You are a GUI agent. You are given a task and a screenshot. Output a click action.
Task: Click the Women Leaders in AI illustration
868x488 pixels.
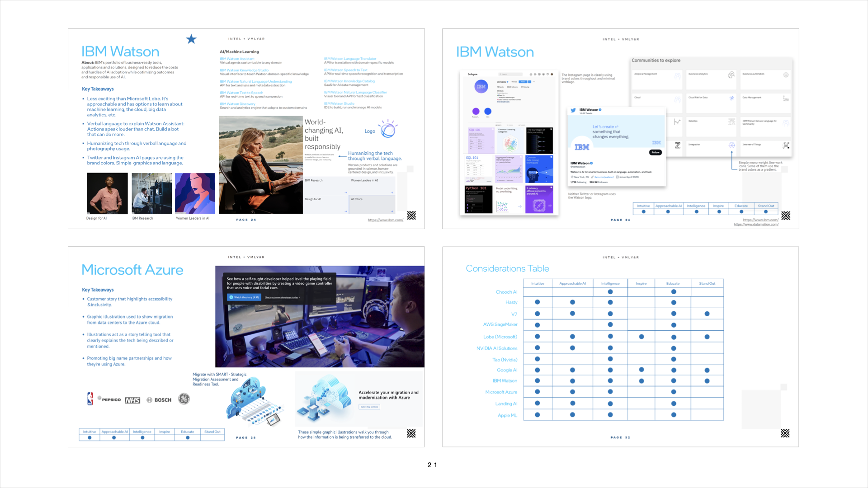coord(195,193)
